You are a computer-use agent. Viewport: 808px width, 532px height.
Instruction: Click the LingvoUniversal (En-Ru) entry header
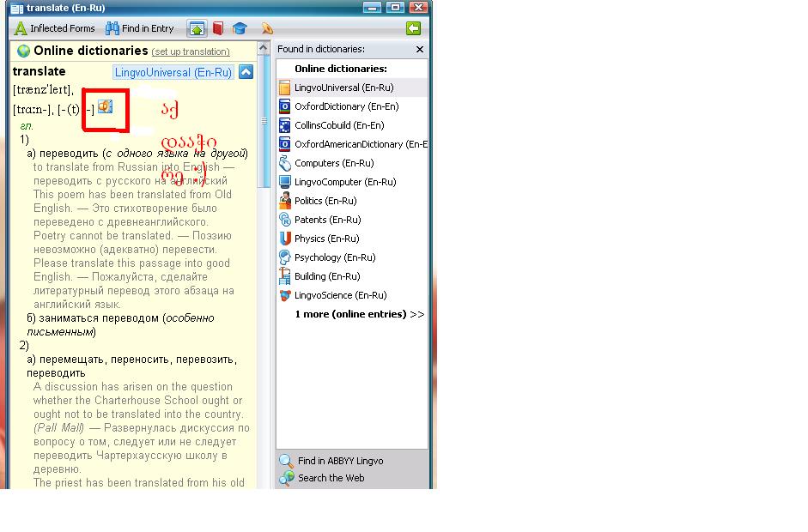pos(173,72)
